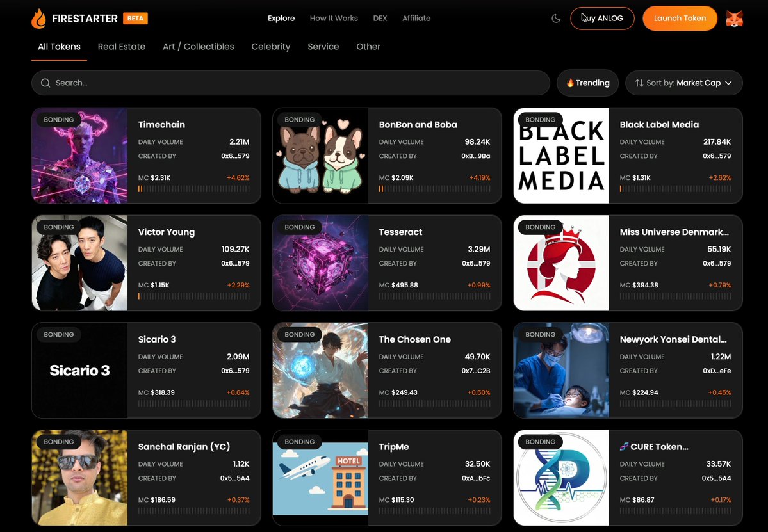The image size is (768, 532).
Task: Click the CURE Token emoji icon
Action: [x=624, y=446]
